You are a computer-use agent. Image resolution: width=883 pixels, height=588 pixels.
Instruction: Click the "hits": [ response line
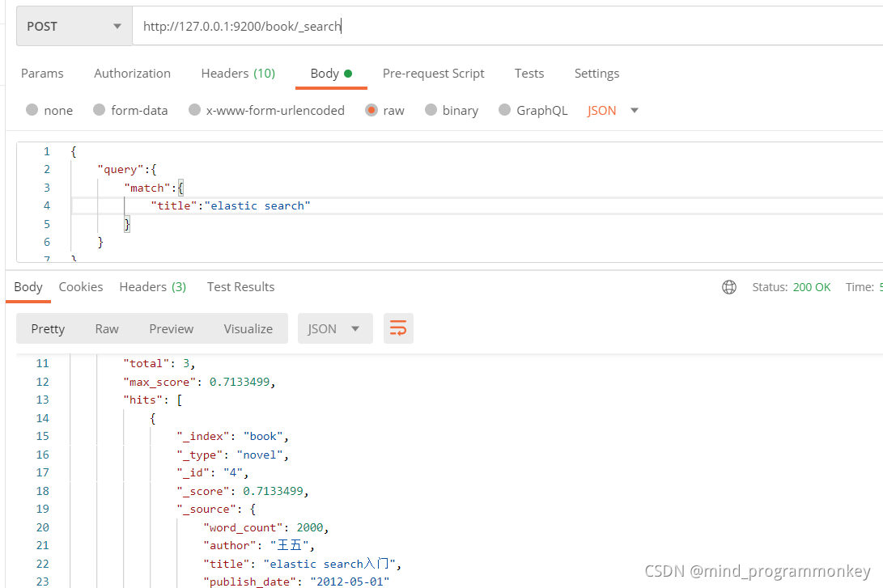click(x=153, y=400)
